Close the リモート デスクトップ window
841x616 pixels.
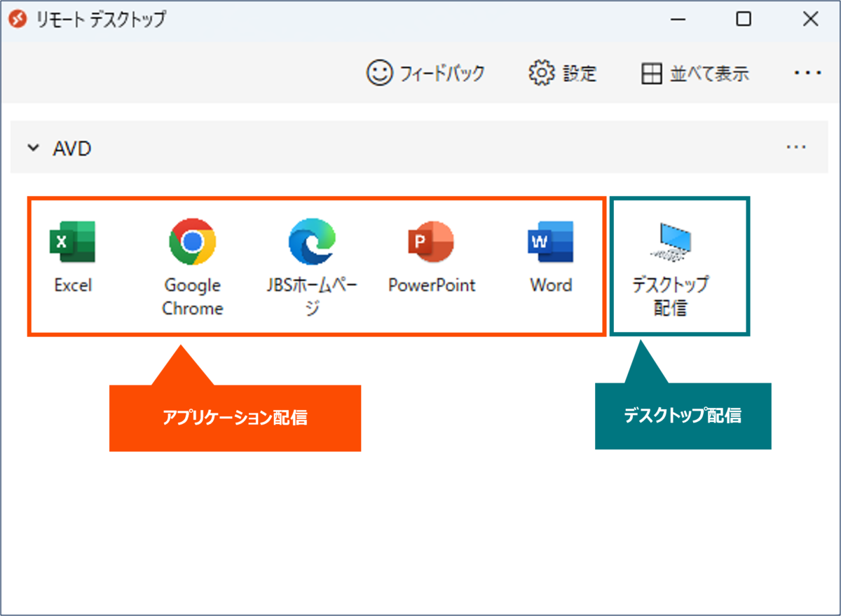811,19
